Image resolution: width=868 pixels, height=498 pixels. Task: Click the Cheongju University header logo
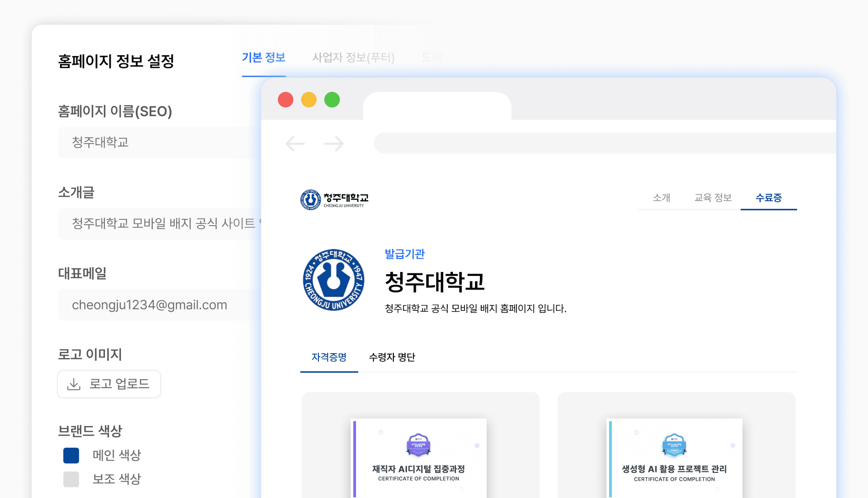334,200
